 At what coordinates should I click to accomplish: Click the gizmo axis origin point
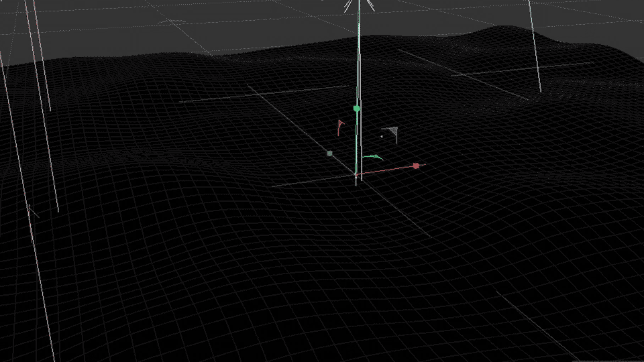click(356, 175)
